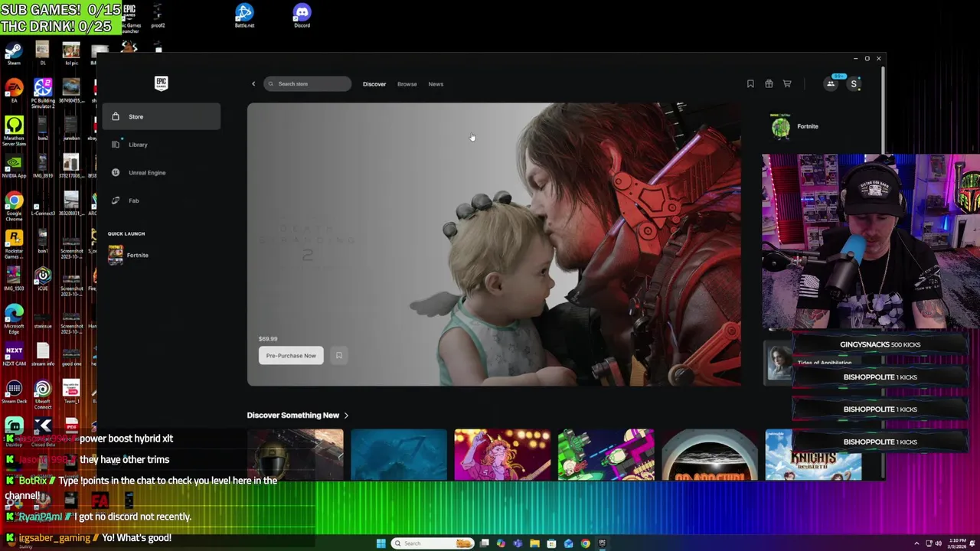Open the taskbar clock and date
The image size is (980, 551).
coord(957,543)
